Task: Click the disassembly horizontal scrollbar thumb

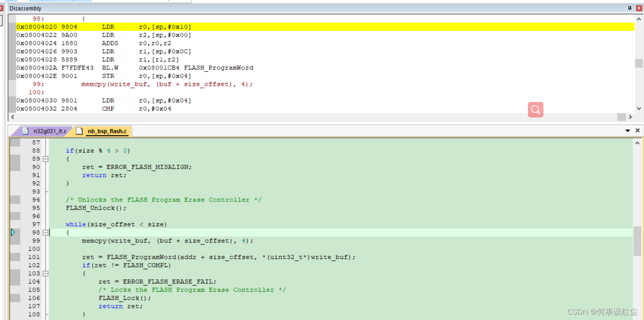Action: tap(621, 117)
